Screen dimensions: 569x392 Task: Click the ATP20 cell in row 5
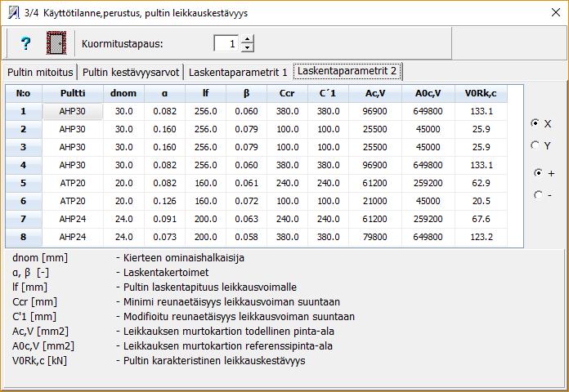pyautogui.click(x=73, y=183)
